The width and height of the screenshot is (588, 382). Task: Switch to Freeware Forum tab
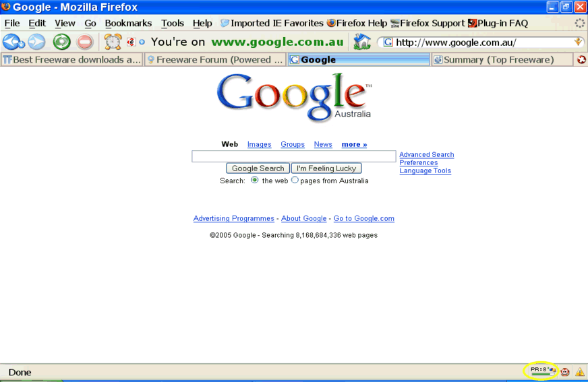pos(215,59)
